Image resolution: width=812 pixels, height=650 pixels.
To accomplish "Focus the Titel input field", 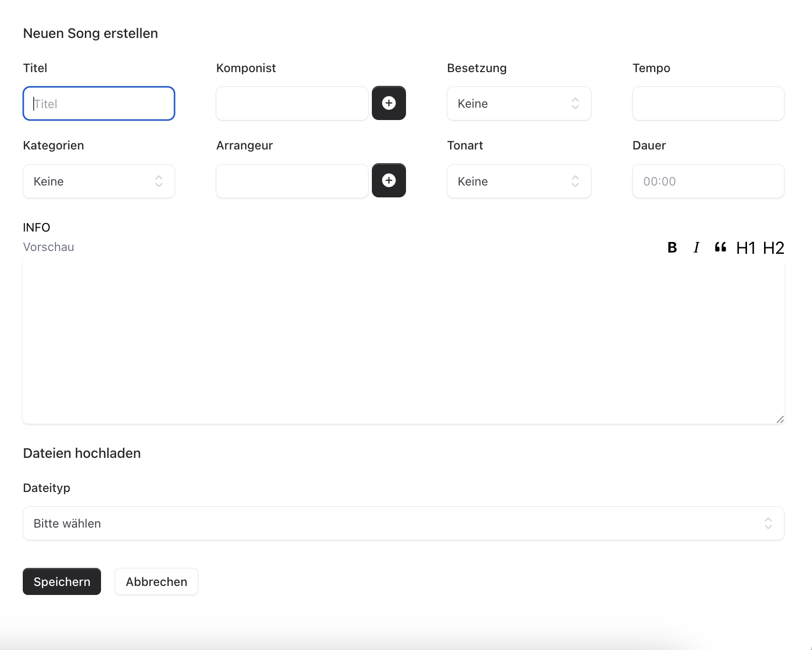I will (x=99, y=103).
